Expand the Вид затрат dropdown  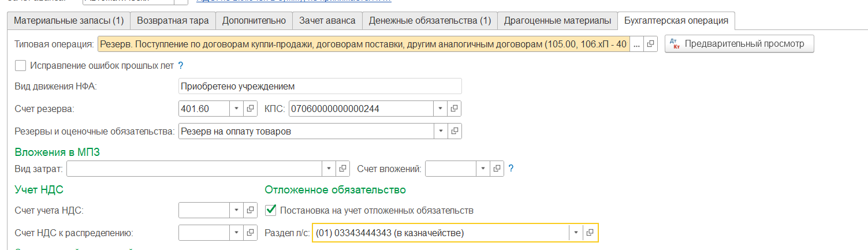[329, 169]
